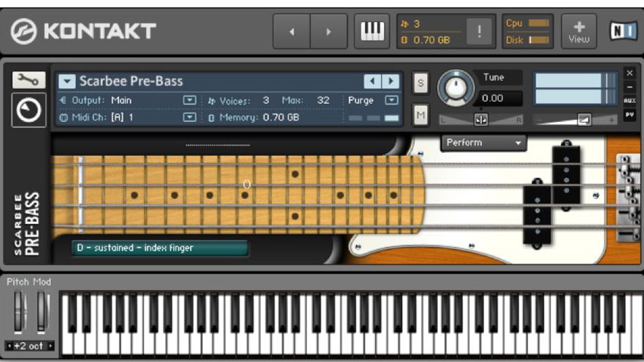The width and height of the screenshot is (644, 362).
Task: Open instrument edit mode with wrench icon
Action: (28, 80)
